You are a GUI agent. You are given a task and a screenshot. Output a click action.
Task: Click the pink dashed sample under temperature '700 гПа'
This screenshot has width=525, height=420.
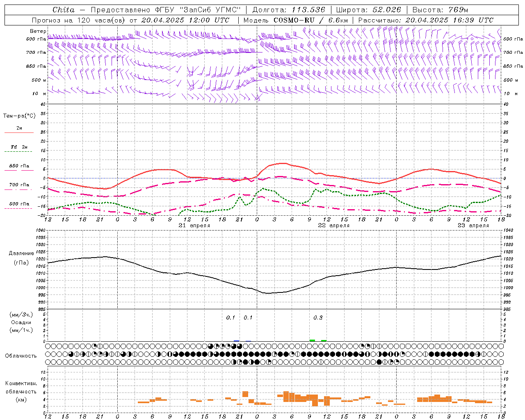point(18,189)
